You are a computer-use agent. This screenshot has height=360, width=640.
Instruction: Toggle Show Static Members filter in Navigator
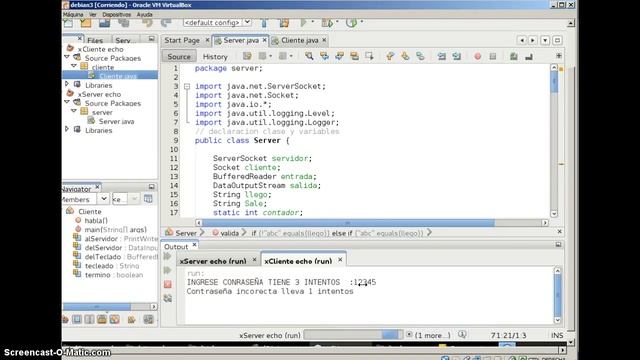89,319
